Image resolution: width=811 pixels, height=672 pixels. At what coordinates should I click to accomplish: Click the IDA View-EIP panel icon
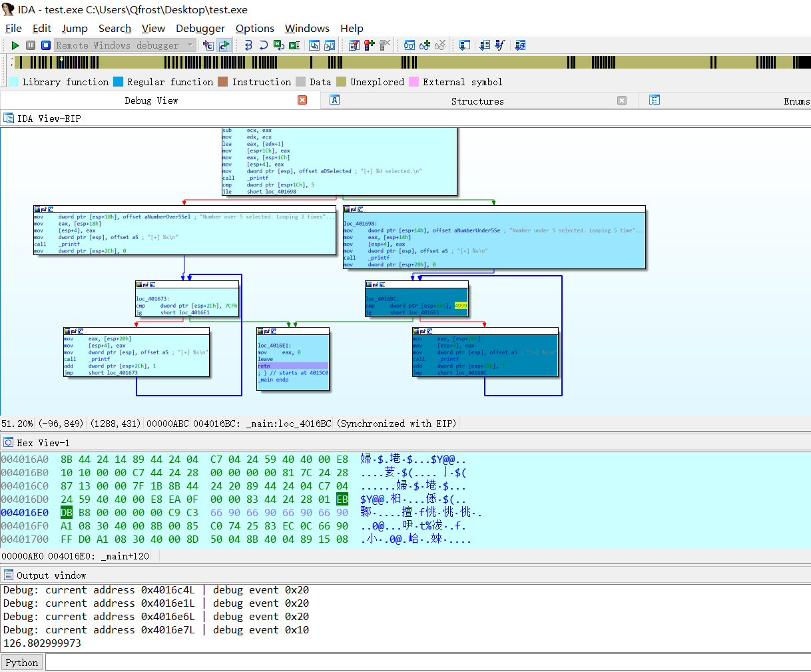pyautogui.click(x=9, y=118)
